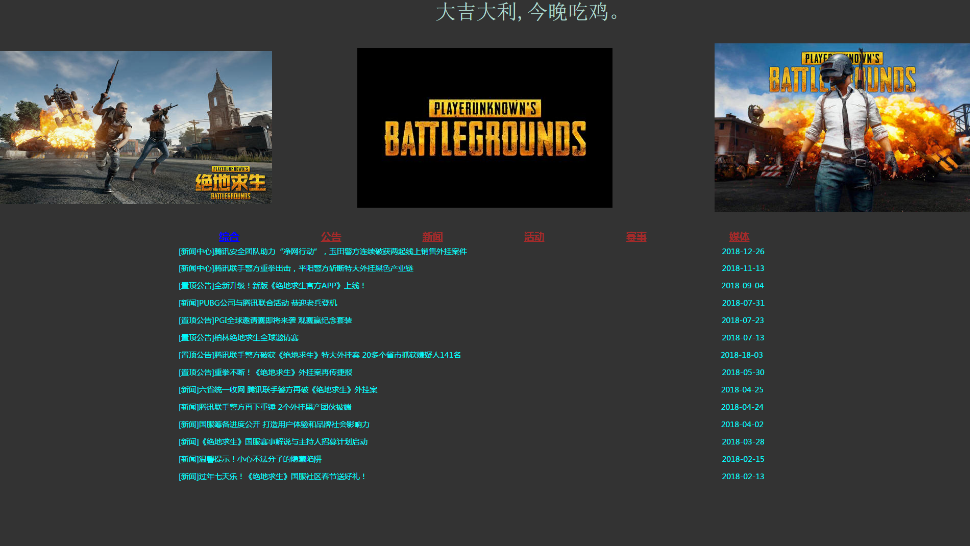Open announcement 新版《绝地求生官方APP》上线
Screen dimensions: 980x546
273,286
